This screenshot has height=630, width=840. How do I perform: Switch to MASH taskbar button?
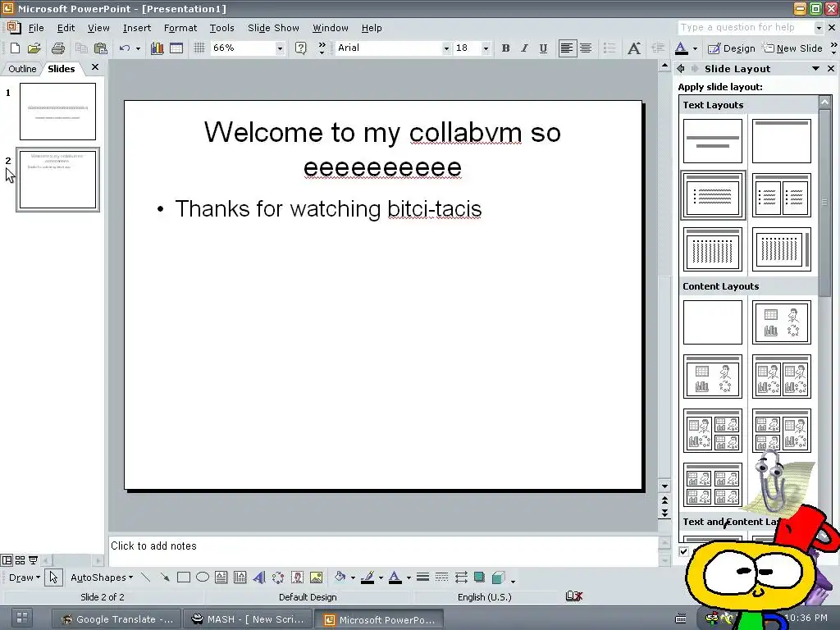coord(247,619)
